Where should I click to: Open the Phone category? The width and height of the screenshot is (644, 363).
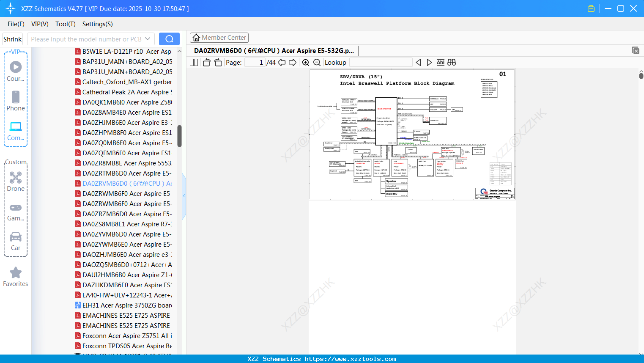click(x=16, y=101)
